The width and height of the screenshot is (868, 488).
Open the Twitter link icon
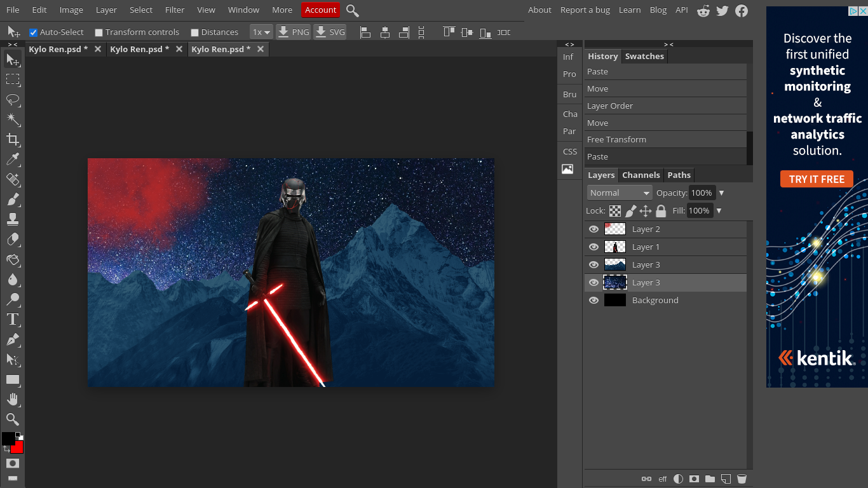coord(722,10)
